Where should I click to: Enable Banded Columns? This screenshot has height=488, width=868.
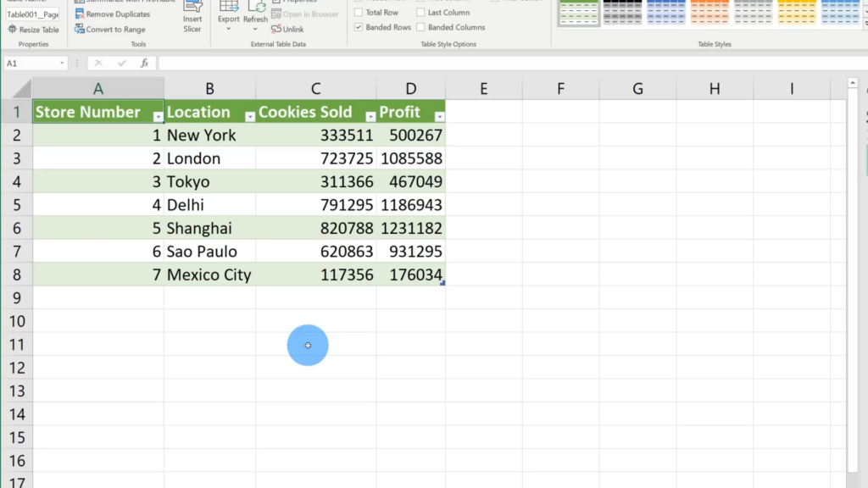coord(420,26)
